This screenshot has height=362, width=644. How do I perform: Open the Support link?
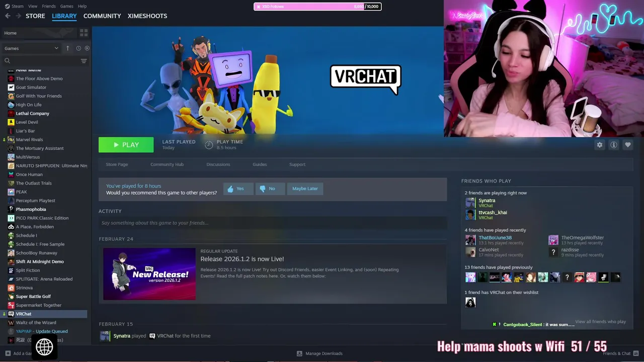pos(297,164)
